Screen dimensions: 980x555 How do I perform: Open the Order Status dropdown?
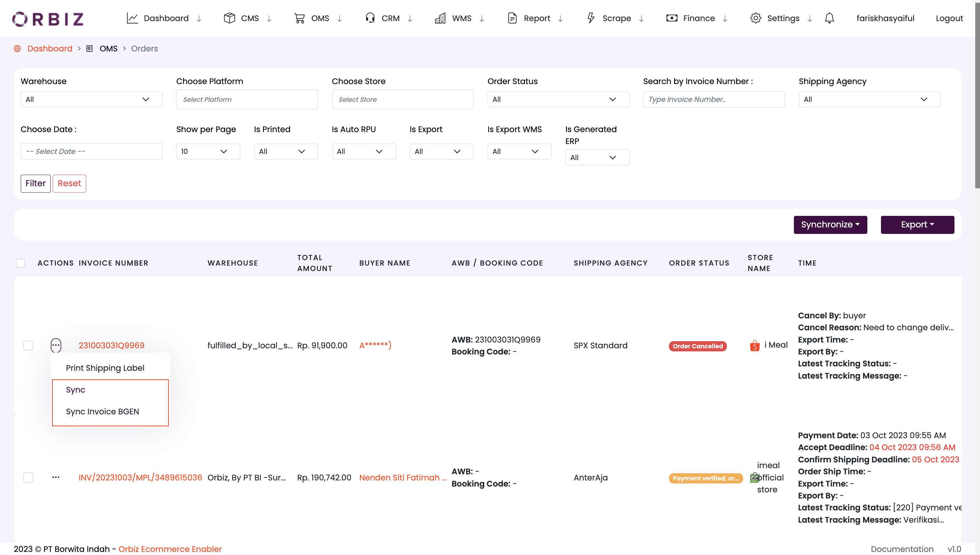558,99
